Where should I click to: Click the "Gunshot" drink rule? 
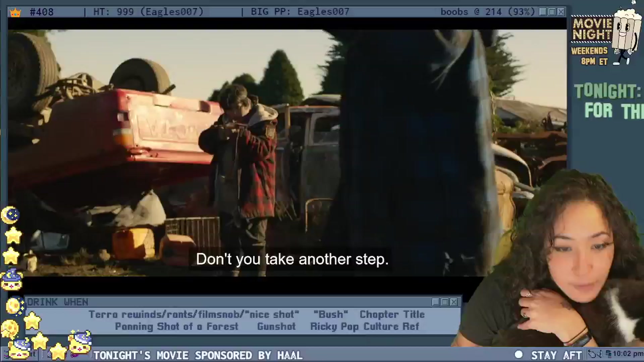coord(276,326)
